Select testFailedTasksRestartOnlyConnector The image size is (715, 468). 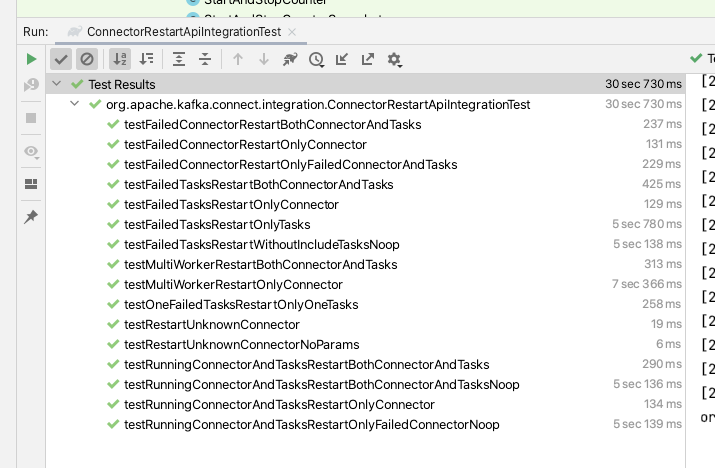365,205
